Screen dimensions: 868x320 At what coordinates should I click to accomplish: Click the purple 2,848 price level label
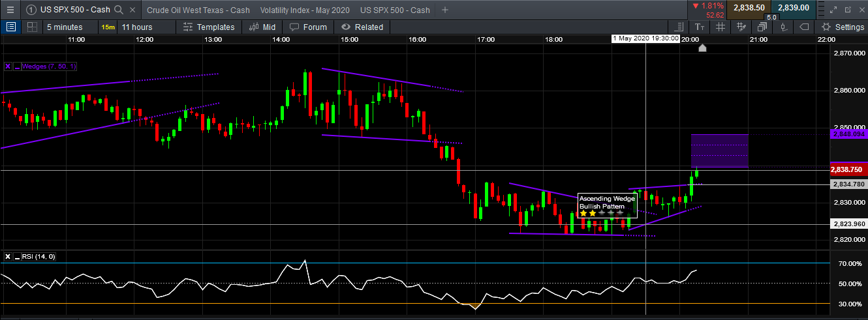[x=848, y=134]
